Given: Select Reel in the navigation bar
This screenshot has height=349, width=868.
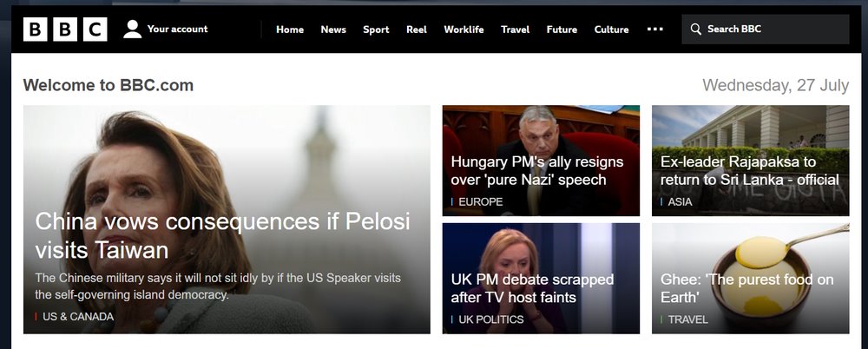Looking at the screenshot, I should coord(417,30).
